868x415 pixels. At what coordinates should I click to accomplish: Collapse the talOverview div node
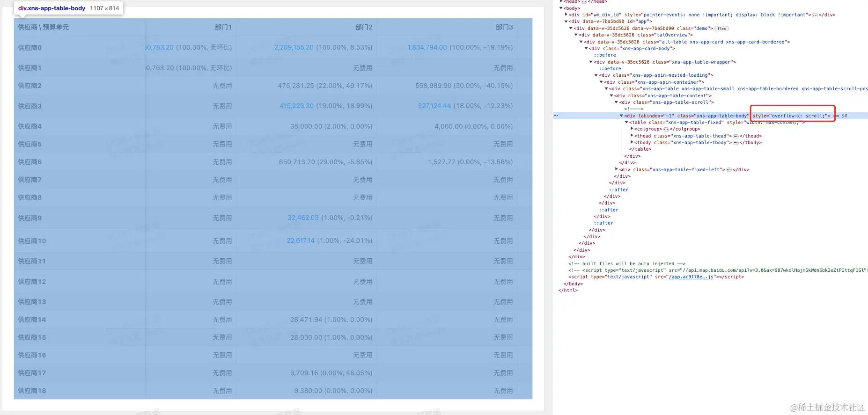point(576,35)
